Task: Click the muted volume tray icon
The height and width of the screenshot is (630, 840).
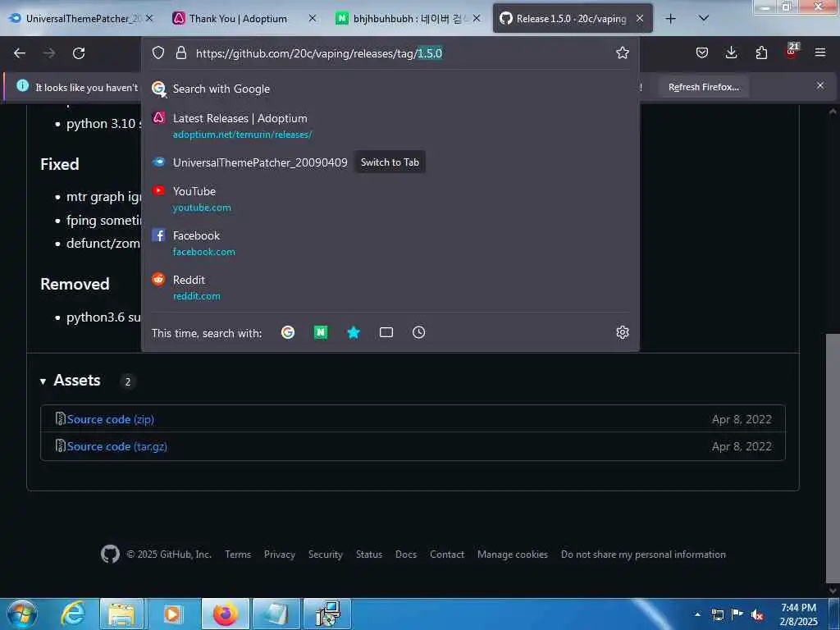Action: coord(757,615)
